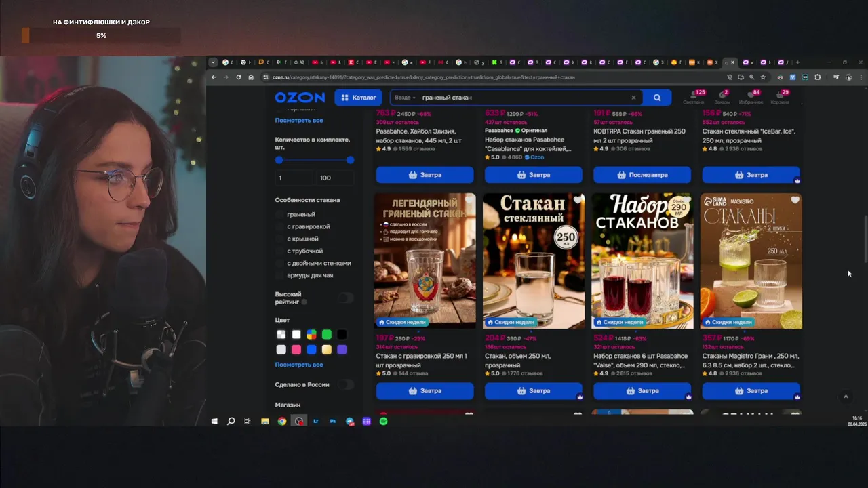Bookmark this page with star icon
Screen dimensions: 868x488
[763, 77]
